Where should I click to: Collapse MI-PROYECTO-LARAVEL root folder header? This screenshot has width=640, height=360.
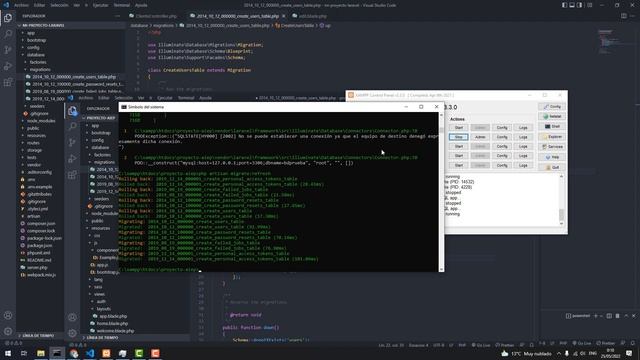pos(70,25)
